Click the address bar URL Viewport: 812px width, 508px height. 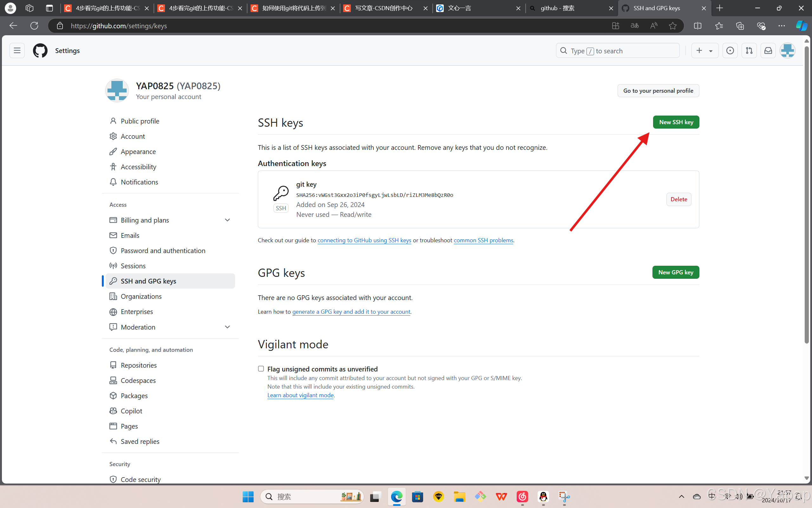pos(119,26)
